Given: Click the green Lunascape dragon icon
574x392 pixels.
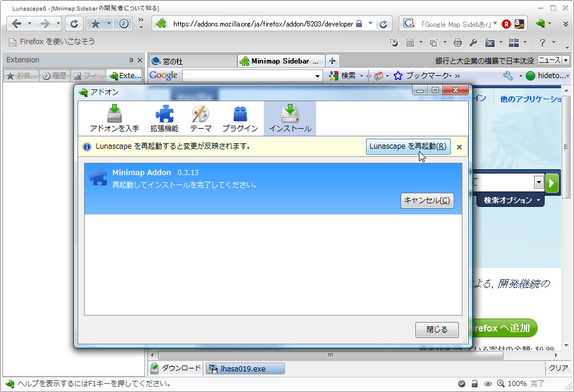Looking at the screenshot, I should click(541, 24).
